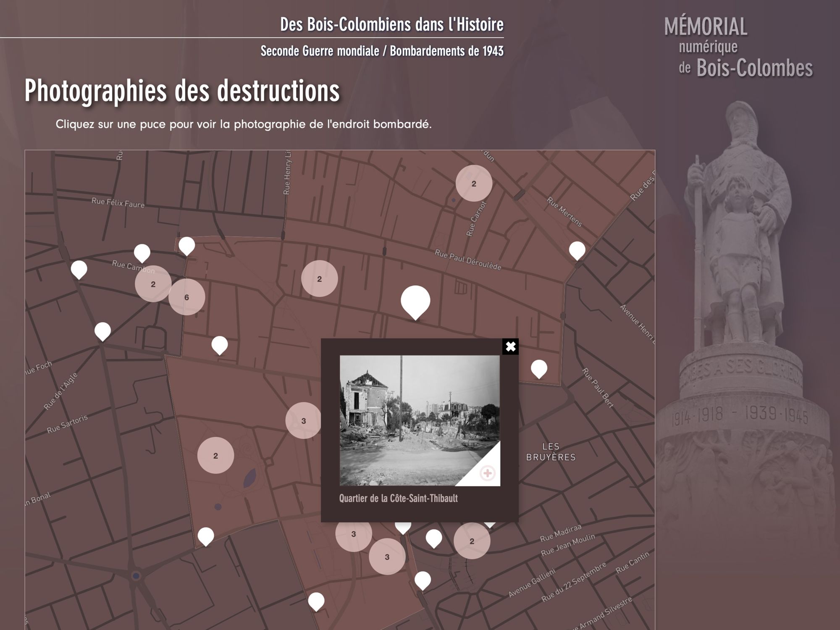
Task: Open the cluster of 2 below Rue Paul Déroulède
Action: pos(319,278)
